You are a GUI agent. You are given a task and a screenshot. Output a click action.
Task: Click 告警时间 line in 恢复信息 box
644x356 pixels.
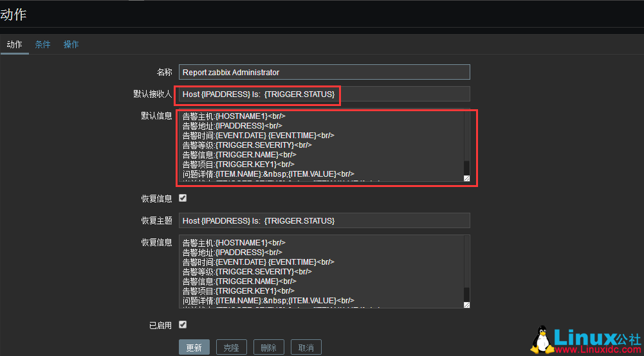(259, 262)
